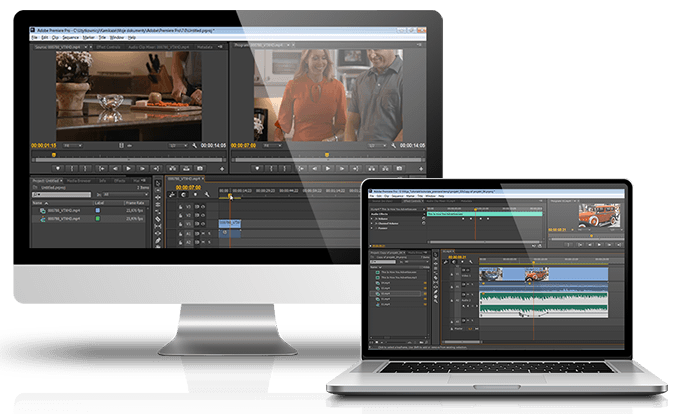This screenshot has width=695, height=414.
Task: Click Overwrite button in Source monitor
Action: coord(186,168)
